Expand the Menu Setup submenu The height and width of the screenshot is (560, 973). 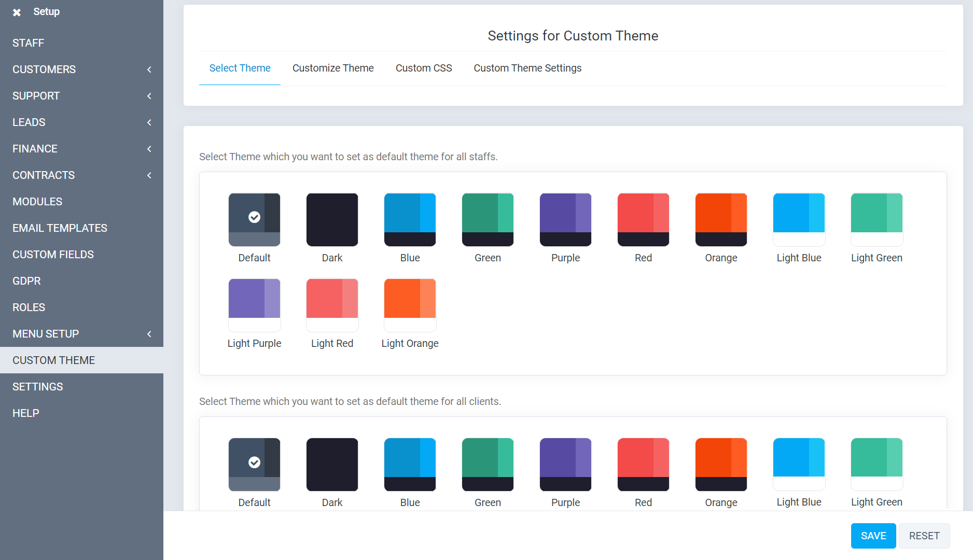tap(149, 334)
